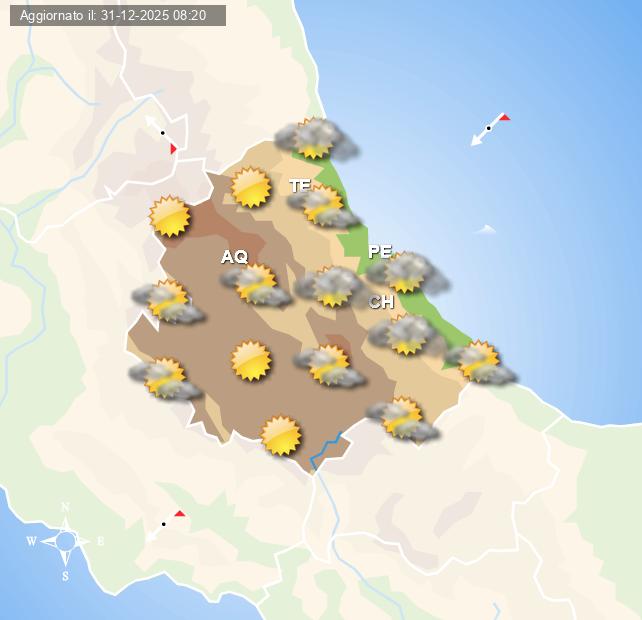This screenshot has width=642, height=620.
Task: Select the PE province label
Action: 380,251
